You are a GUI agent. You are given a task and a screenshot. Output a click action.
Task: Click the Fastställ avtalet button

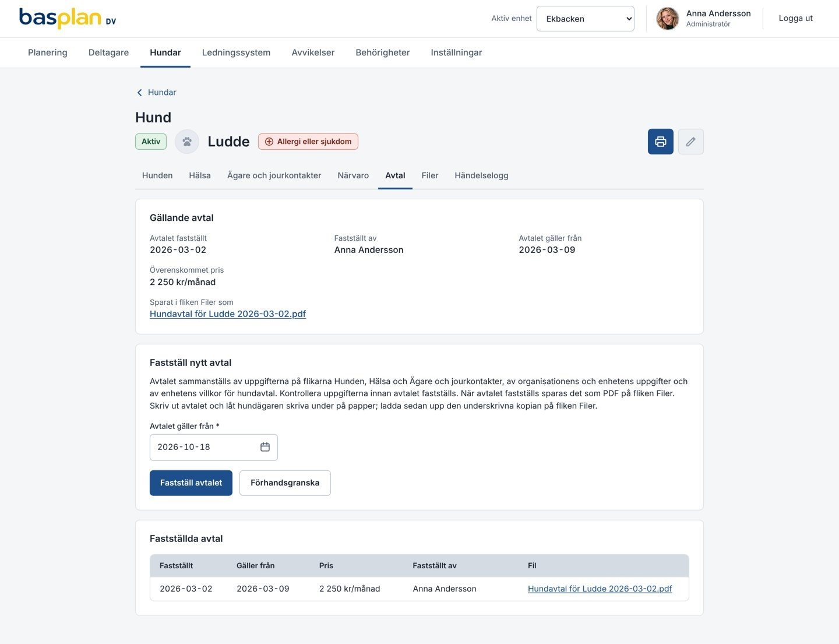point(191,483)
